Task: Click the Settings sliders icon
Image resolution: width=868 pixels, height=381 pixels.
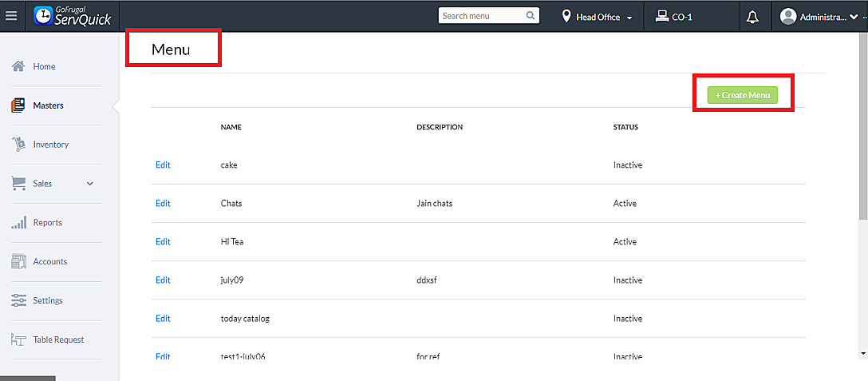Action: click(18, 300)
